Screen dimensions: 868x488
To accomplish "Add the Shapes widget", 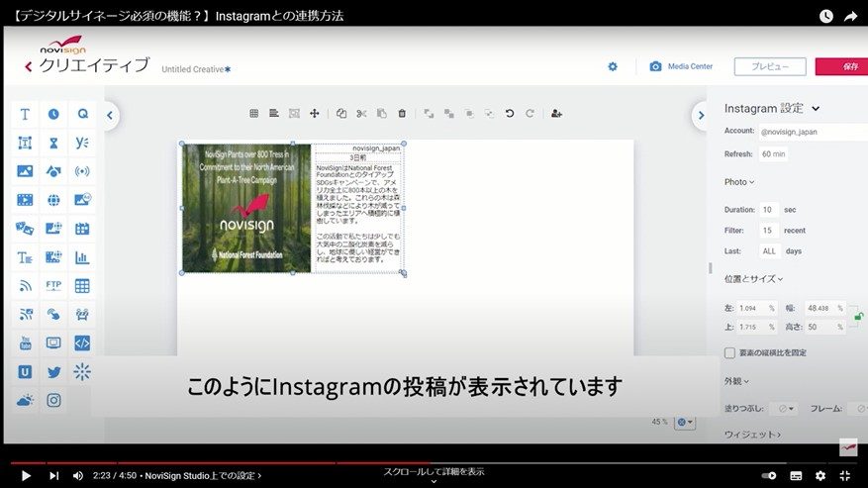I will coord(53,171).
